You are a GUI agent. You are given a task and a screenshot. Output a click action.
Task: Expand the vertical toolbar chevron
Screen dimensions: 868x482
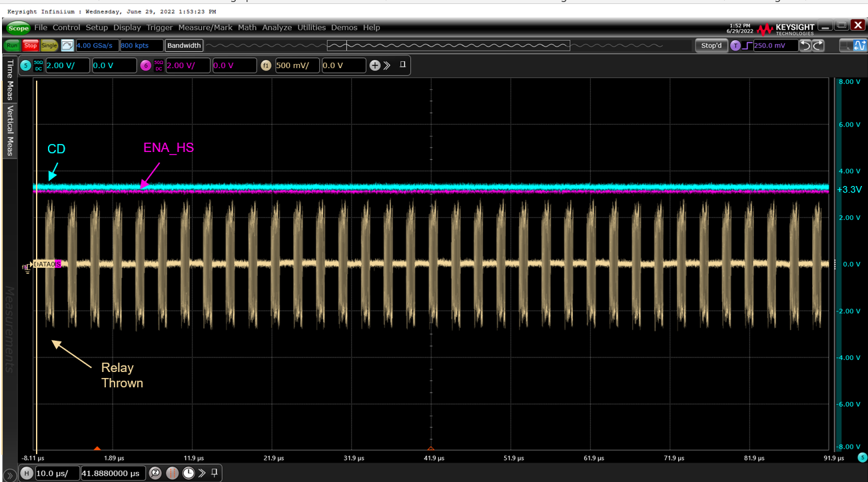click(387, 65)
